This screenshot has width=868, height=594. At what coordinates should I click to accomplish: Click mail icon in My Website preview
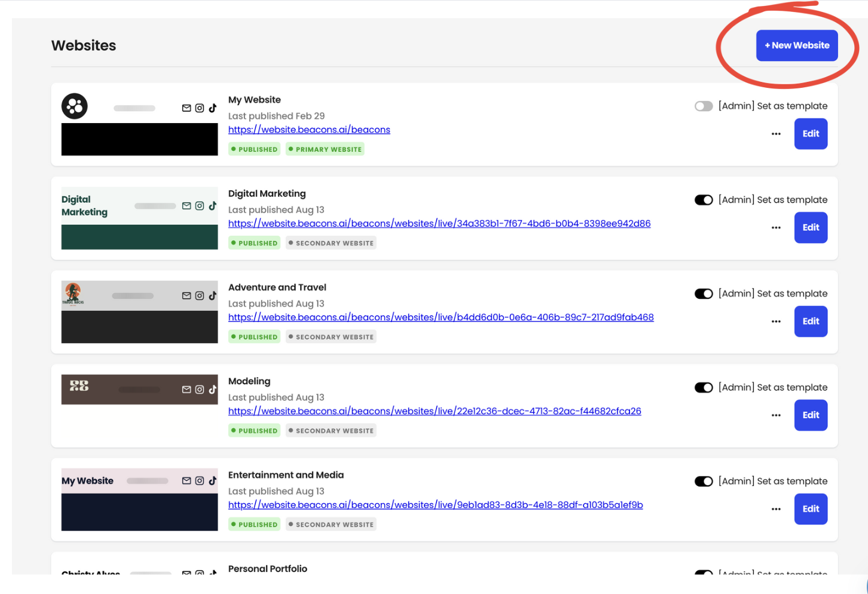(187, 108)
